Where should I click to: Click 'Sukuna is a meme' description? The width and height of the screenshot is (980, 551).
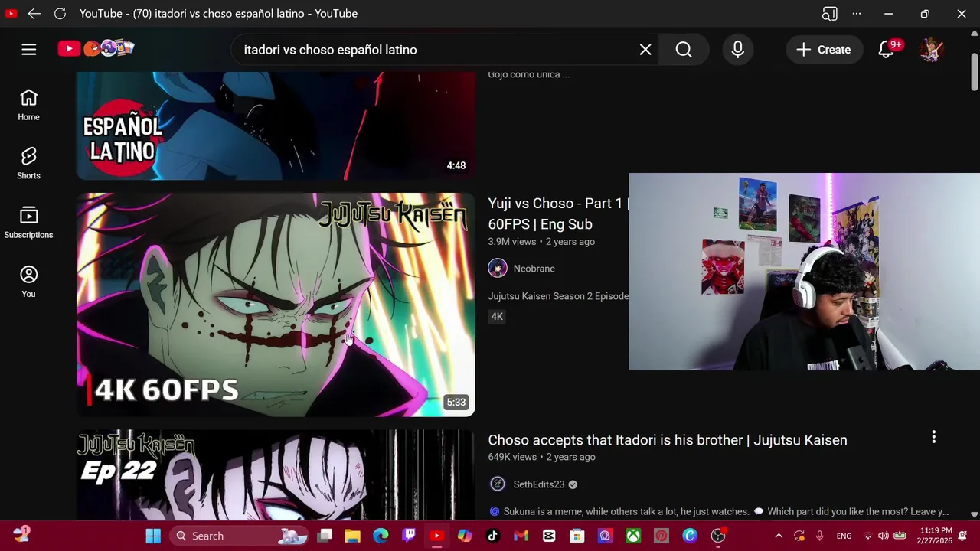718,512
